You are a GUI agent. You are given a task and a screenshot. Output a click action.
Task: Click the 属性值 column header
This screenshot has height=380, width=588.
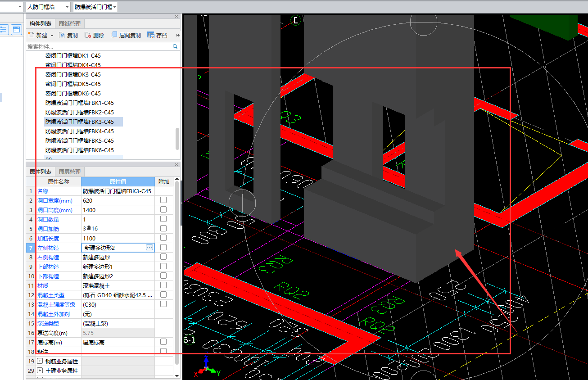(x=118, y=181)
